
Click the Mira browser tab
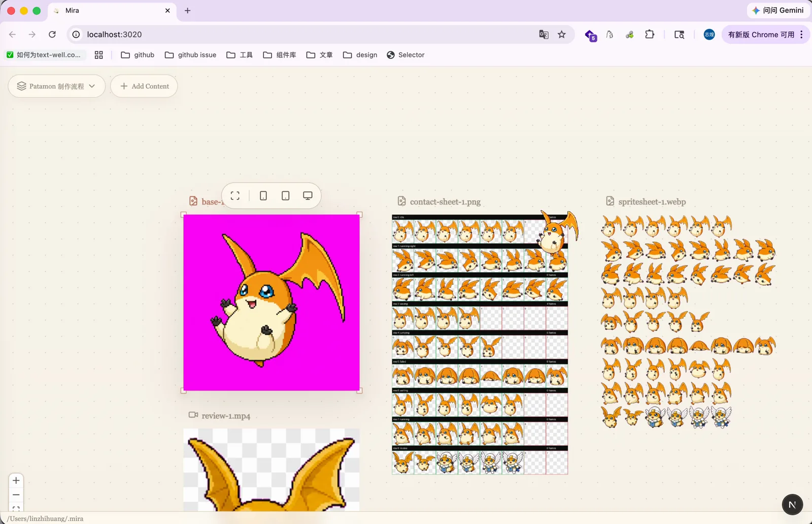pos(112,11)
